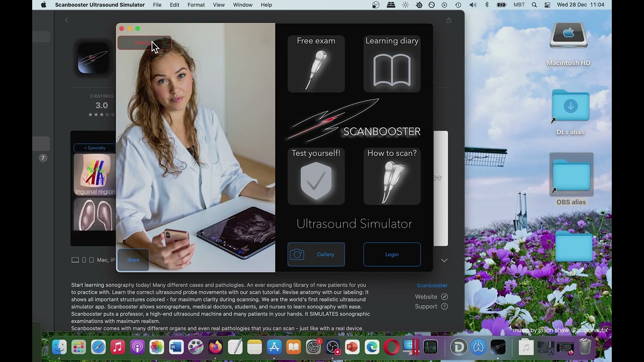
Task: Click the Scanbooster app icon in App Store
Action: pyautogui.click(x=94, y=58)
